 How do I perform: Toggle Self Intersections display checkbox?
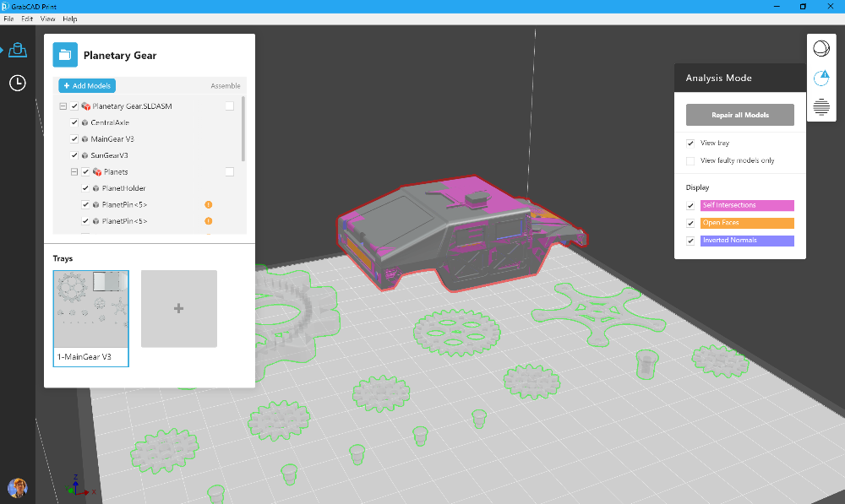point(690,205)
